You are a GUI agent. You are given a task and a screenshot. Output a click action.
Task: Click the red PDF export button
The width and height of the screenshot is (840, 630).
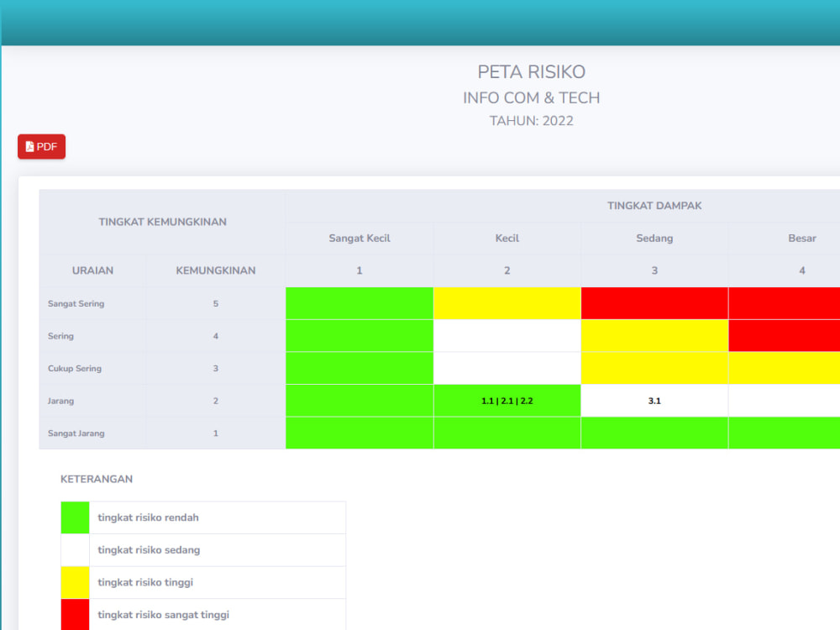coord(41,147)
